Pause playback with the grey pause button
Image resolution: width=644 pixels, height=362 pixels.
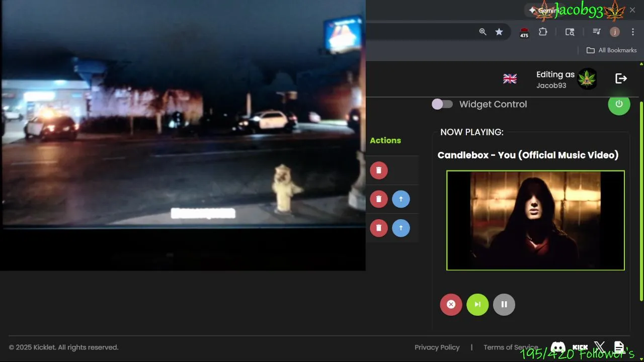tap(504, 304)
